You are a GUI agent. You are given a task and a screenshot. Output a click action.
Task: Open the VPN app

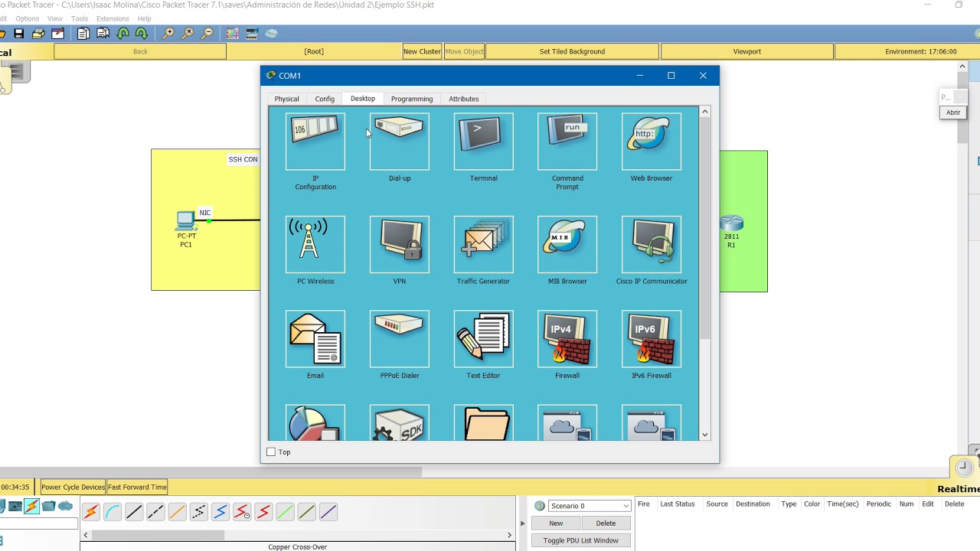pyautogui.click(x=400, y=244)
